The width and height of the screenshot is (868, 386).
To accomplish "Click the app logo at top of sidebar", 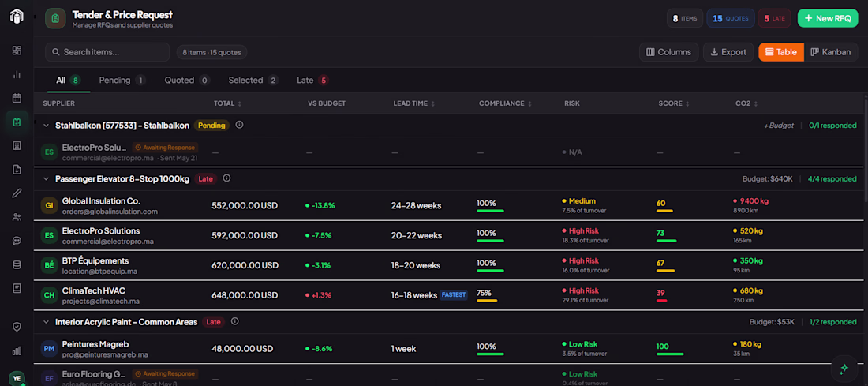I will coord(17,16).
